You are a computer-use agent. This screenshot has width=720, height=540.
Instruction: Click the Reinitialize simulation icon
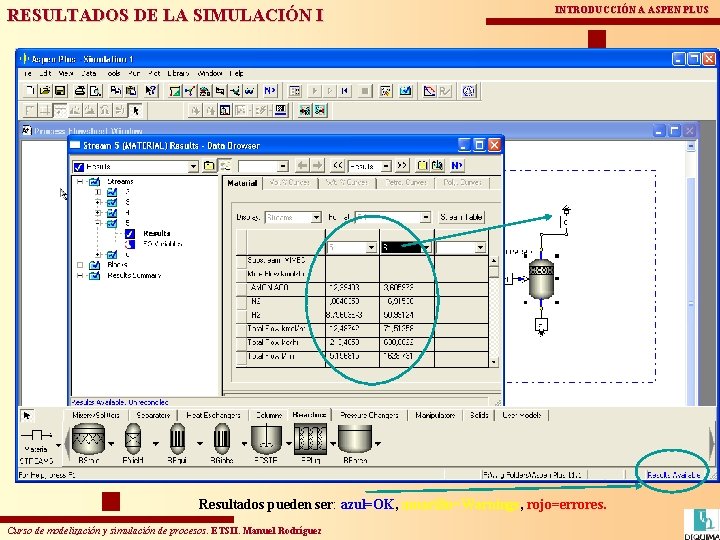click(344, 91)
